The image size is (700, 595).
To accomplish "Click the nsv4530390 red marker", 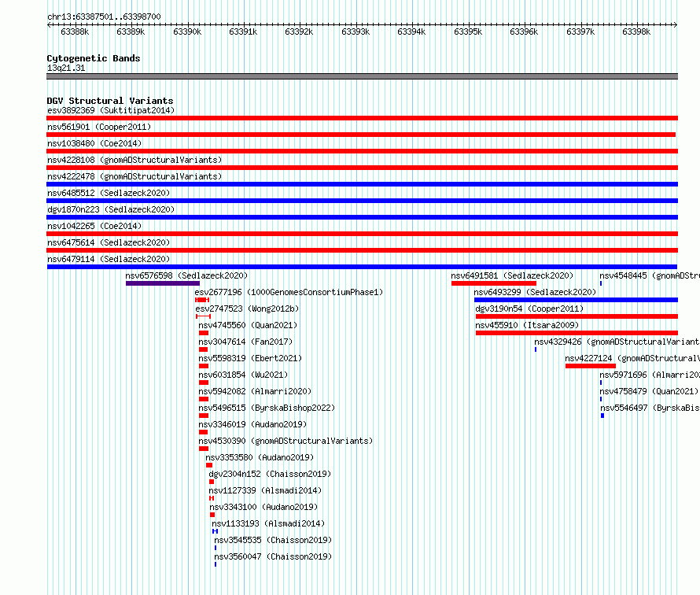I will point(204,449).
